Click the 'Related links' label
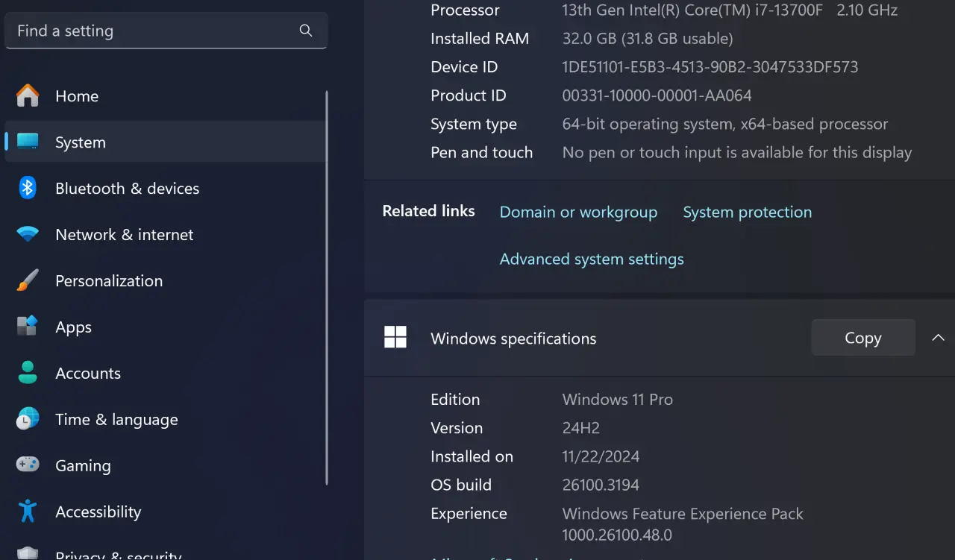 [x=428, y=211]
